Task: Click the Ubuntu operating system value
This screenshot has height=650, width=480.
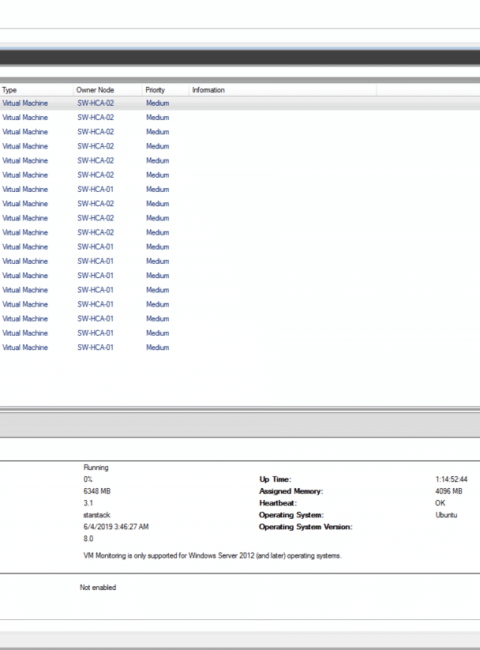Action: (446, 515)
